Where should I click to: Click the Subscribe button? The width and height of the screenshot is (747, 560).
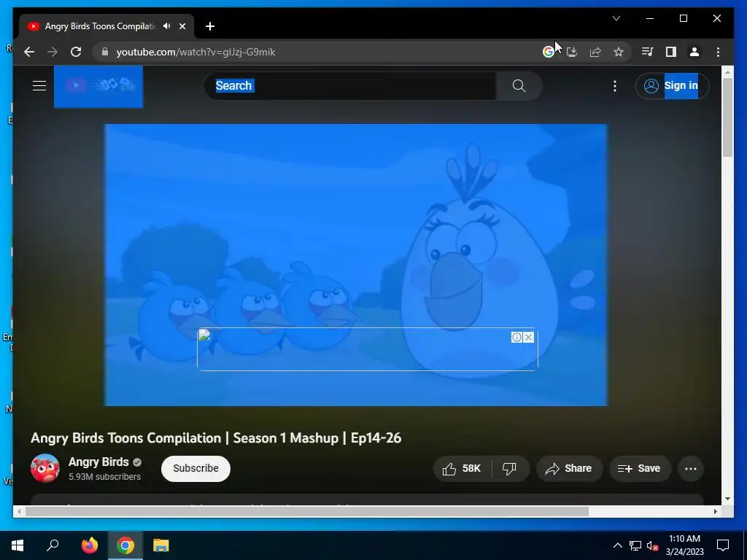click(x=196, y=469)
